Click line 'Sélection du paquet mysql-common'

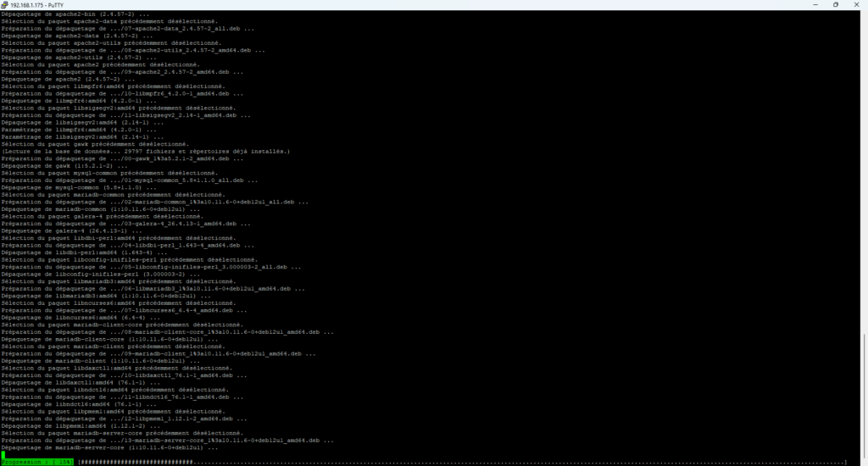pyautogui.click(x=109, y=173)
